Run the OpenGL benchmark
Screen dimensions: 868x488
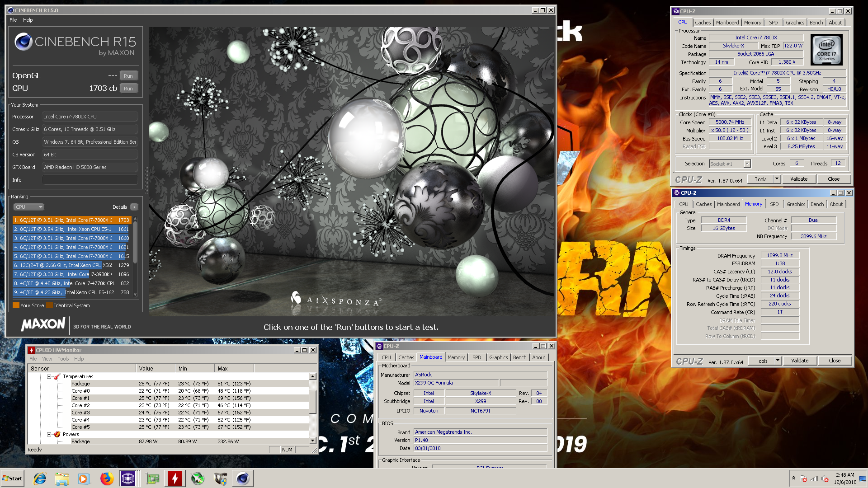(128, 76)
